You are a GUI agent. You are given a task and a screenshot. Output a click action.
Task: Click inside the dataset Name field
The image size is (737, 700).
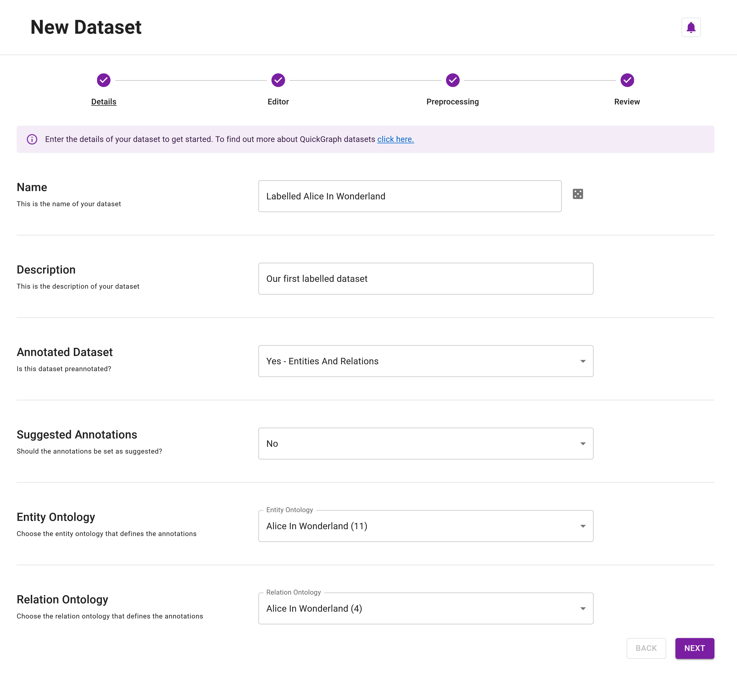409,196
